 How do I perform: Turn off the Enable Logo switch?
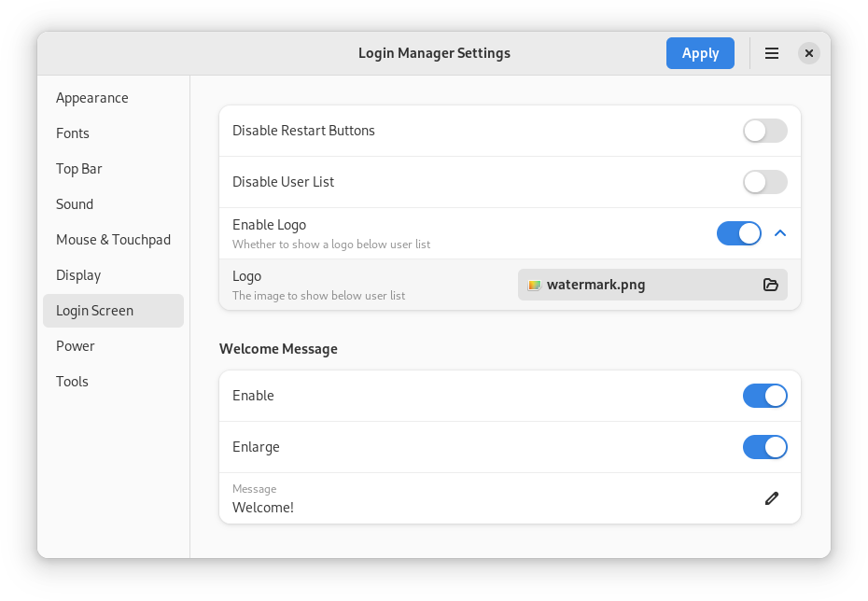coord(738,233)
